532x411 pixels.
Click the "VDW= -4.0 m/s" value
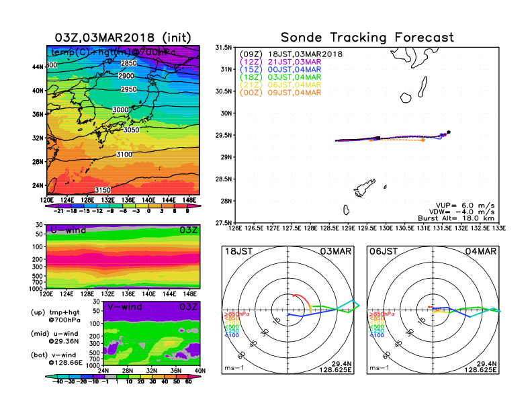461,212
